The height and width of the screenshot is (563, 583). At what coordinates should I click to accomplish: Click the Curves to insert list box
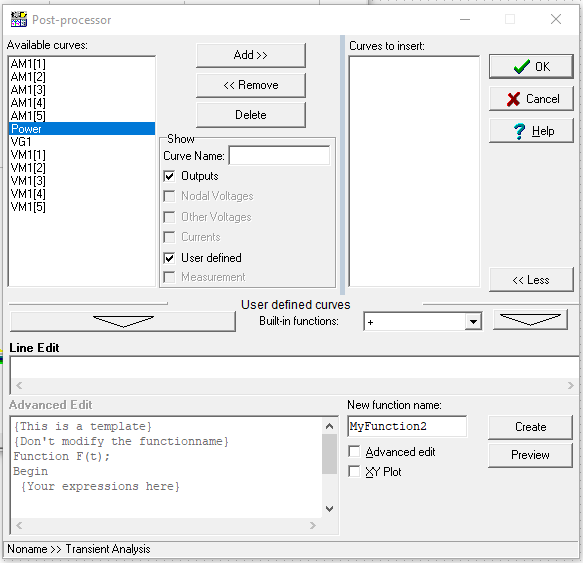click(414, 171)
